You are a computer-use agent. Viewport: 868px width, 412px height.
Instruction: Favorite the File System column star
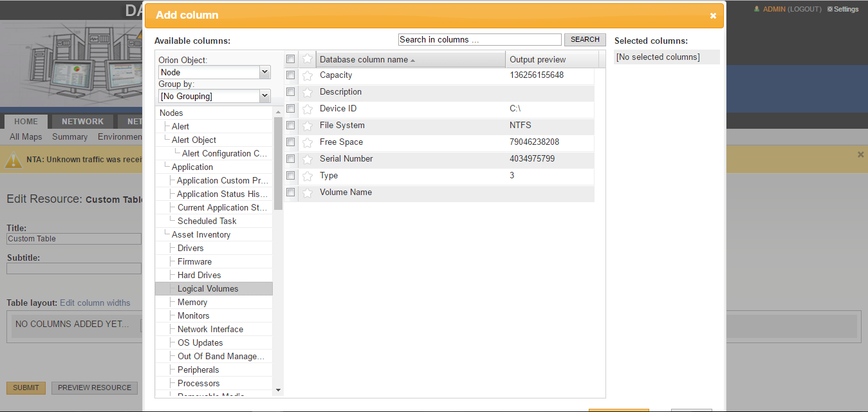pyautogui.click(x=308, y=126)
